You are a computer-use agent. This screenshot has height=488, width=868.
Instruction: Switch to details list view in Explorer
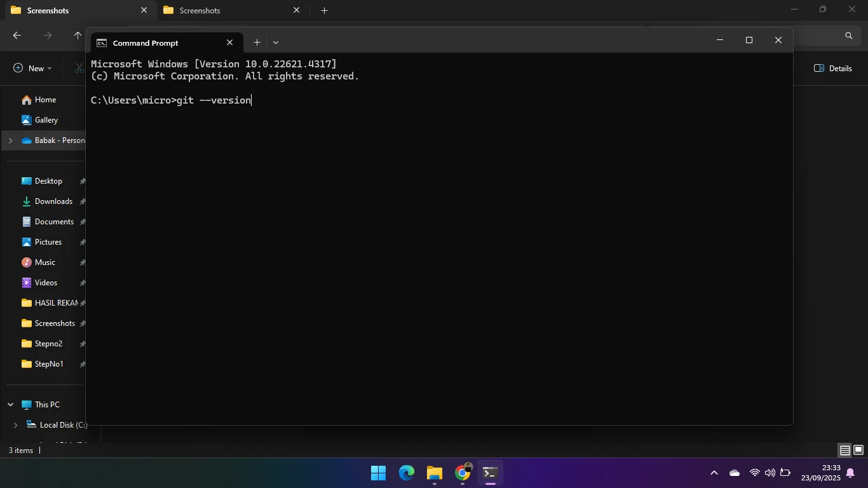tap(844, 451)
